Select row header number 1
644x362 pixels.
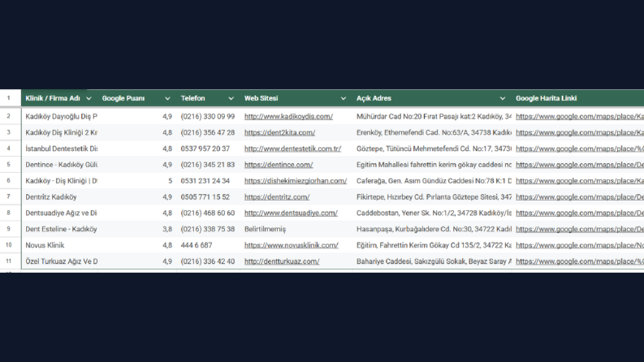(x=9, y=98)
